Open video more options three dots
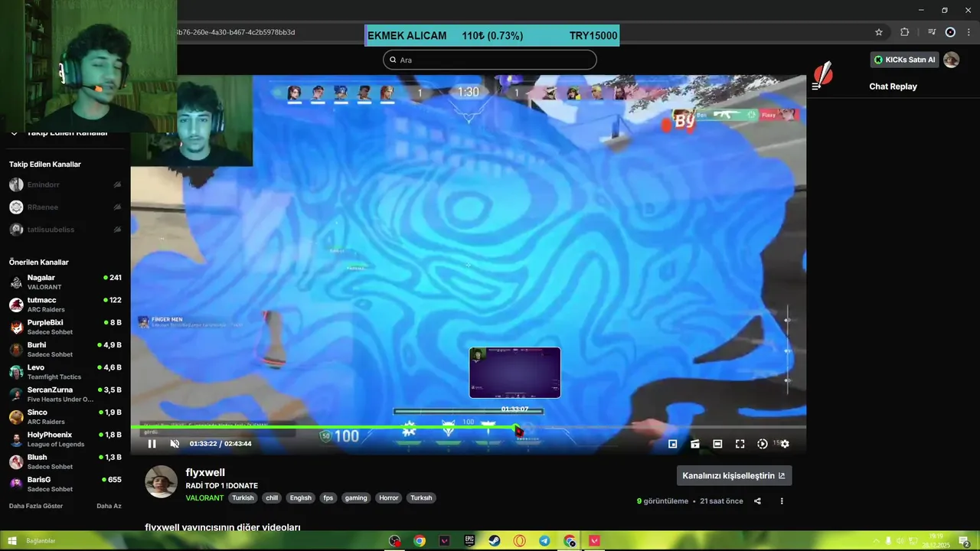The image size is (980, 551). pos(782,501)
